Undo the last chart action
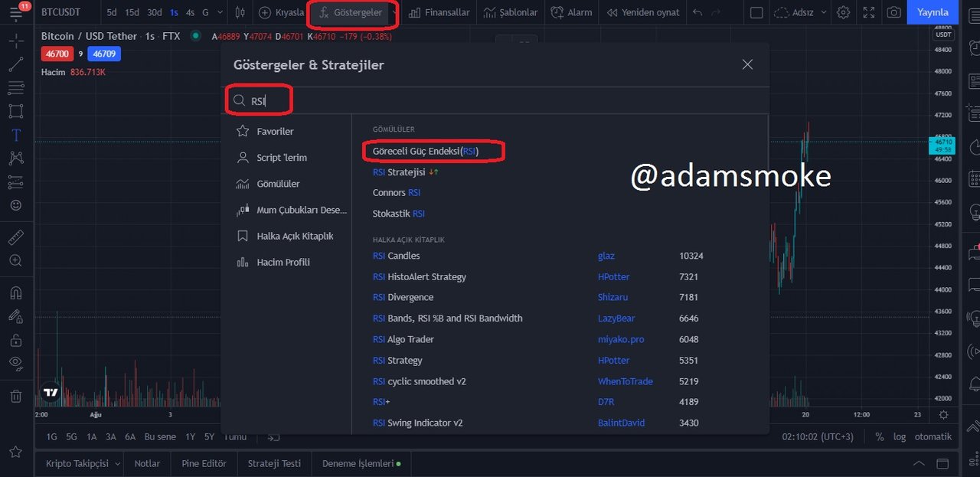 (697, 12)
